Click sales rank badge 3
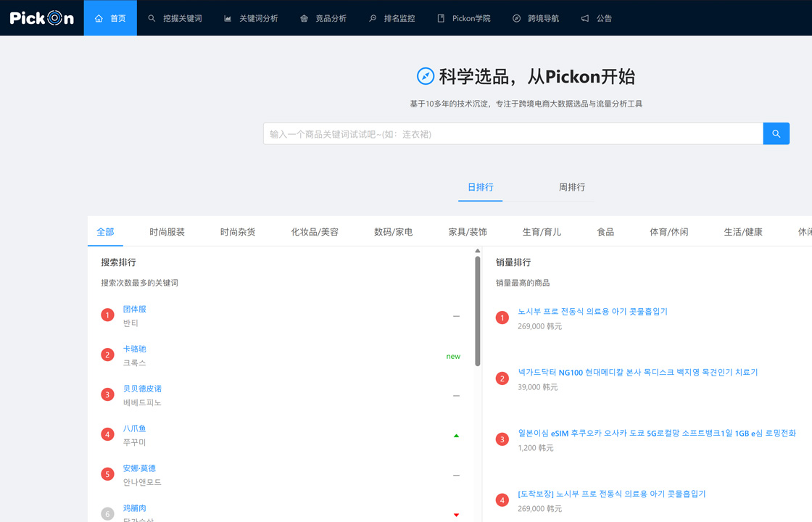The width and height of the screenshot is (812, 522). (502, 439)
